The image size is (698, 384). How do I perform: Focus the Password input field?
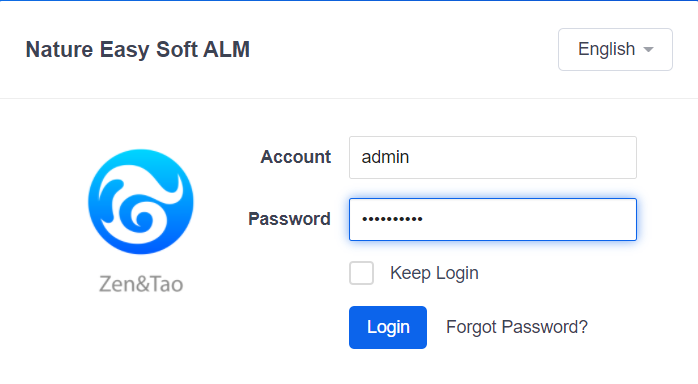pyautogui.click(x=493, y=219)
